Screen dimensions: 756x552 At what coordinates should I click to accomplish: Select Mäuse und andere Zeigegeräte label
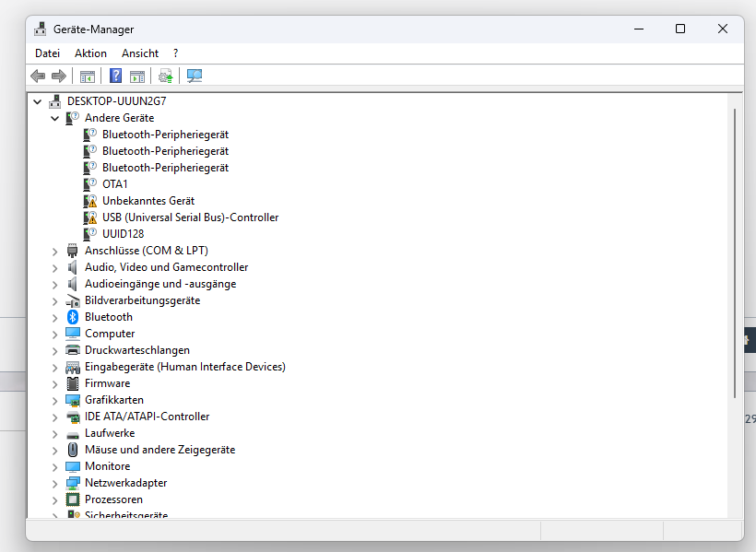[160, 450]
